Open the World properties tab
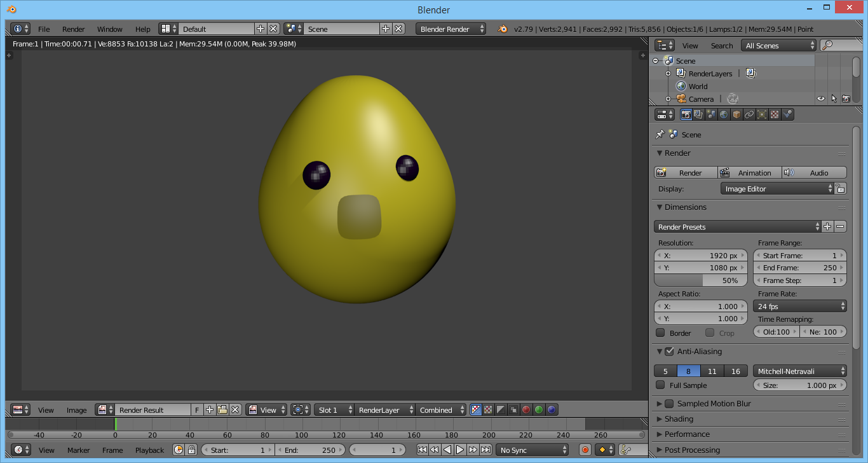The image size is (868, 463). [x=724, y=114]
